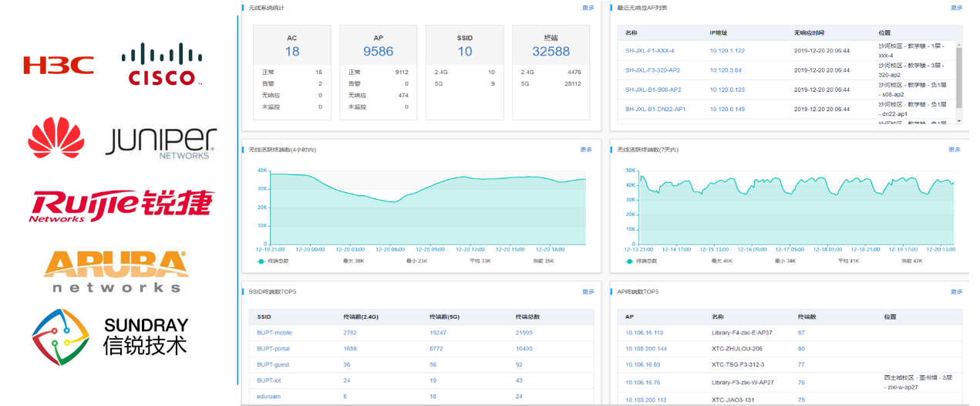Open SSID eduroam
Screen dimensions: 980x406
click(268, 396)
